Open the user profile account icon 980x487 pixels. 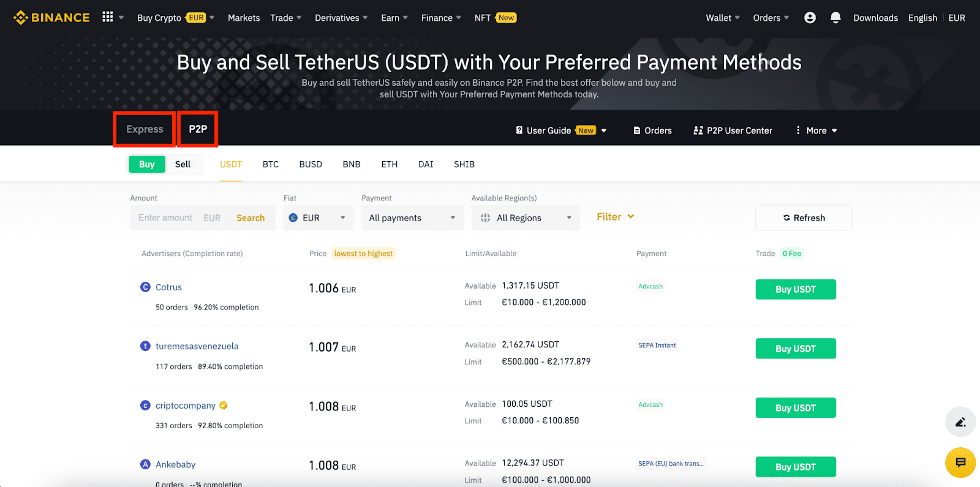click(810, 18)
